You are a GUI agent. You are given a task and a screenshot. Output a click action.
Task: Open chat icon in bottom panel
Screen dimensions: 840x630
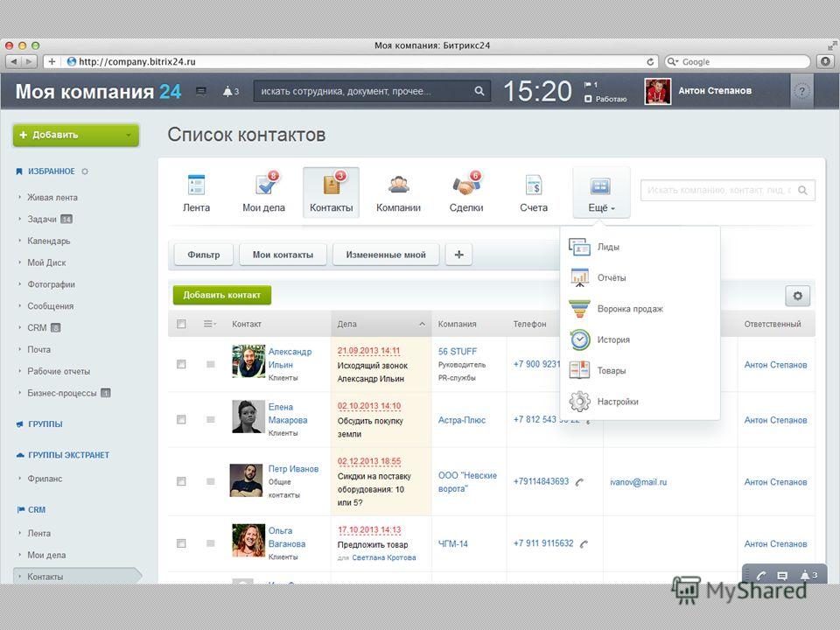782,576
